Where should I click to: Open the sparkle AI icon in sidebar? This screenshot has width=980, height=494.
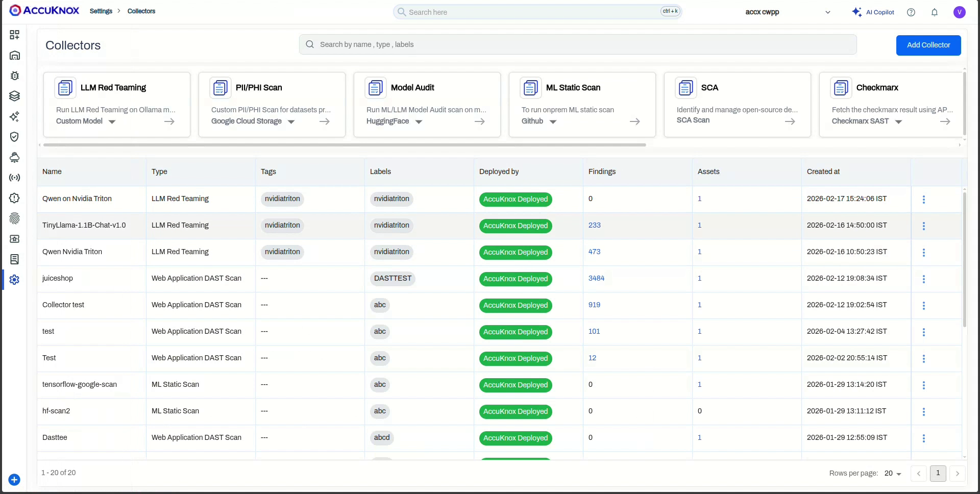tap(14, 116)
